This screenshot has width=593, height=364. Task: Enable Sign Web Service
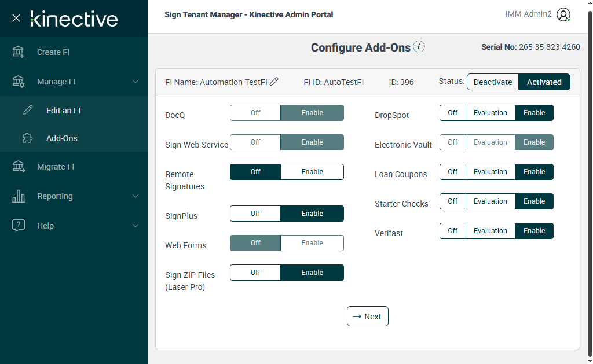(312, 142)
